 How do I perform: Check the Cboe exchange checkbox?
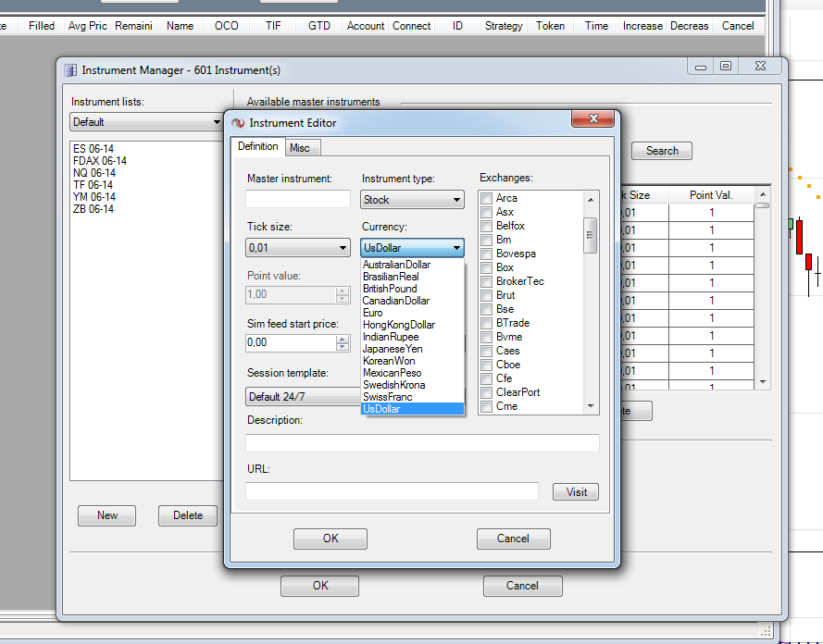[487, 365]
